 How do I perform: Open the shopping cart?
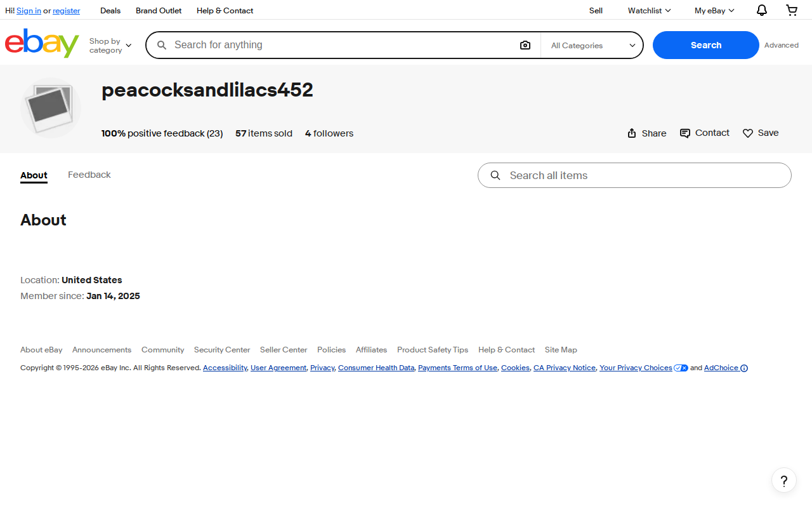click(x=792, y=10)
